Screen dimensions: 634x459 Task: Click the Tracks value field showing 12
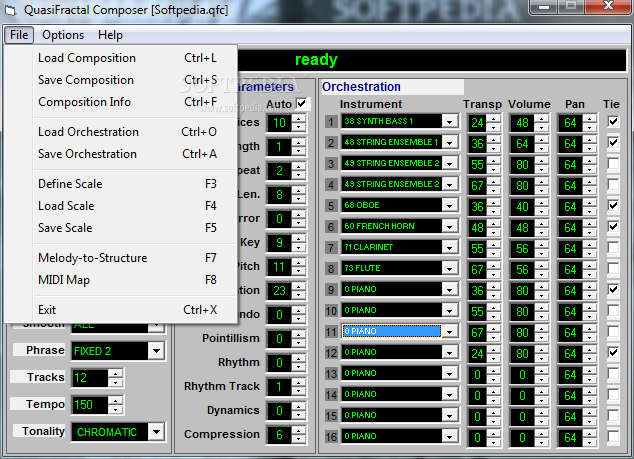pos(90,378)
